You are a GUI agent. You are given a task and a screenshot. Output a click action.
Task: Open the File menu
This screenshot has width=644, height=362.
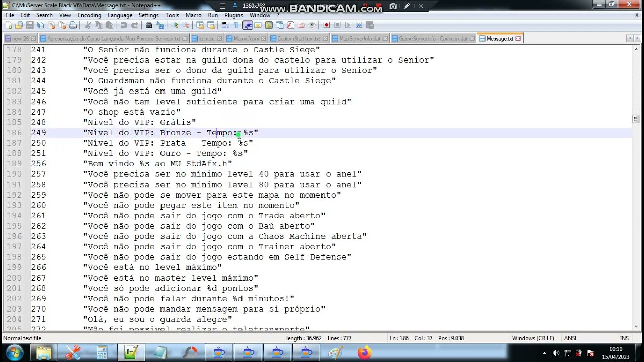pyautogui.click(x=10, y=15)
